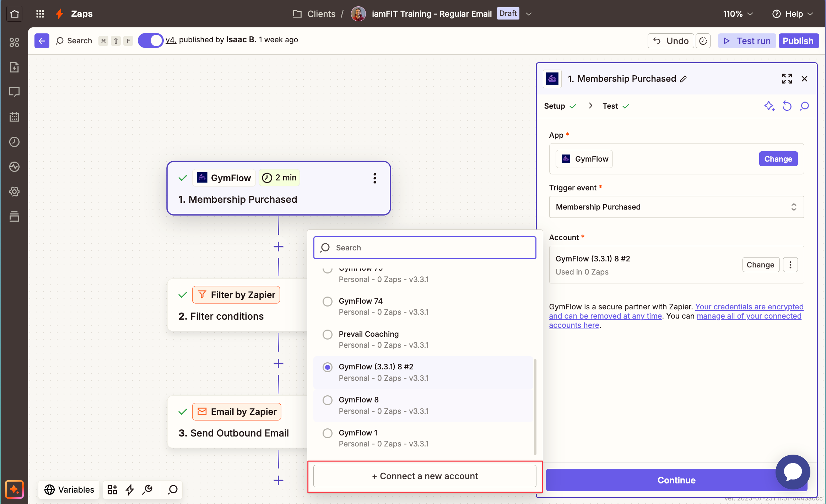Open the sidebar history clock icon
826x504 pixels.
15,142
